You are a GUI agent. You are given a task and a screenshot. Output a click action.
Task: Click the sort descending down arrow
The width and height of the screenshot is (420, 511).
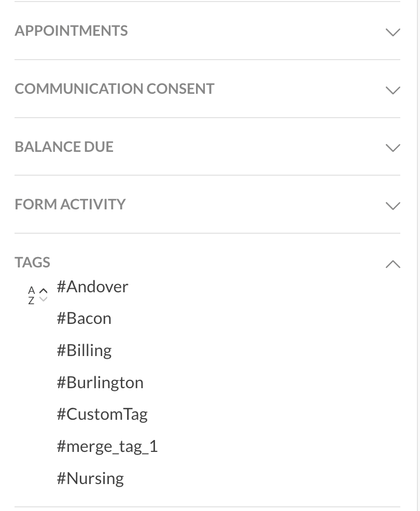coord(44,299)
